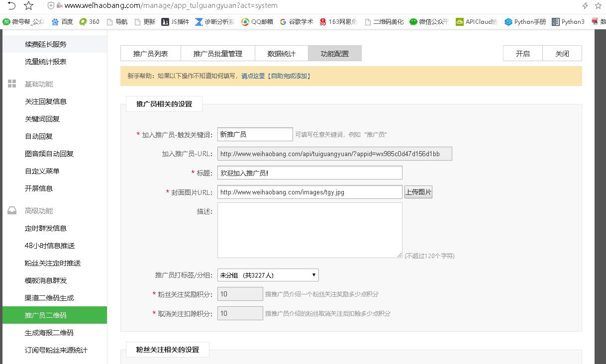This screenshot has width=606, height=364.
Task: Switch to the 数据统计 tab
Action: point(281,54)
